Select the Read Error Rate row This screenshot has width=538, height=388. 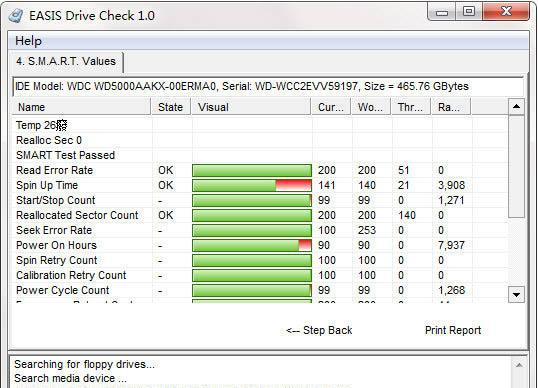(x=260, y=171)
